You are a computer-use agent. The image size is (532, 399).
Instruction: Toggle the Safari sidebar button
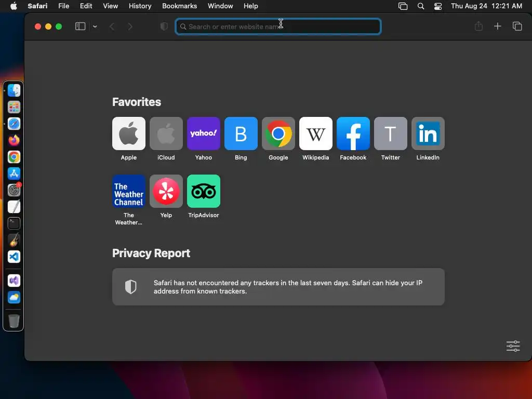[x=80, y=26]
